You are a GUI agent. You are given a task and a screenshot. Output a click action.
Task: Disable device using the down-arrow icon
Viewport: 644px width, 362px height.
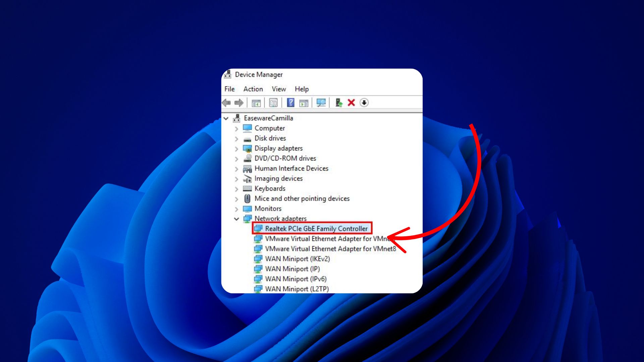click(x=364, y=103)
